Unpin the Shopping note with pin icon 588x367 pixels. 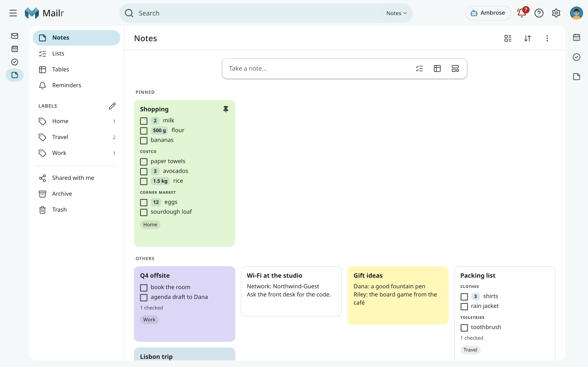click(226, 109)
